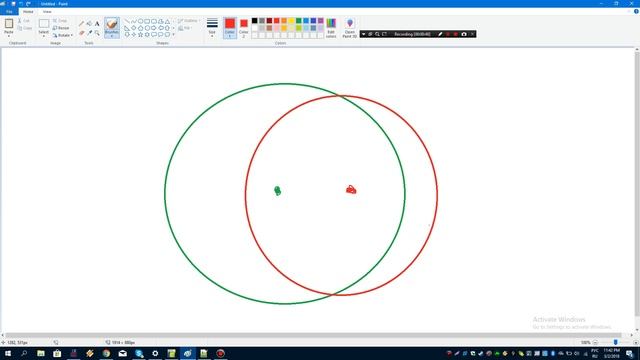Select the Magnifier tool

point(97,33)
